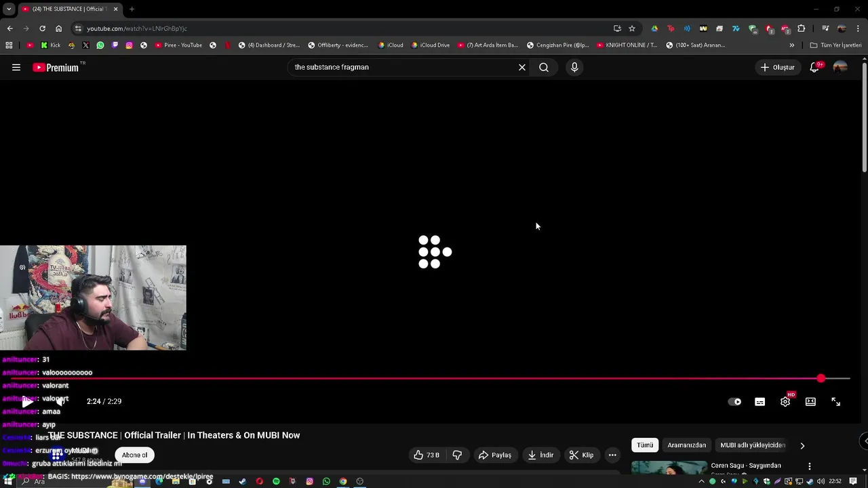Open more actions three-dot menu
The image size is (868, 488).
coord(612,455)
